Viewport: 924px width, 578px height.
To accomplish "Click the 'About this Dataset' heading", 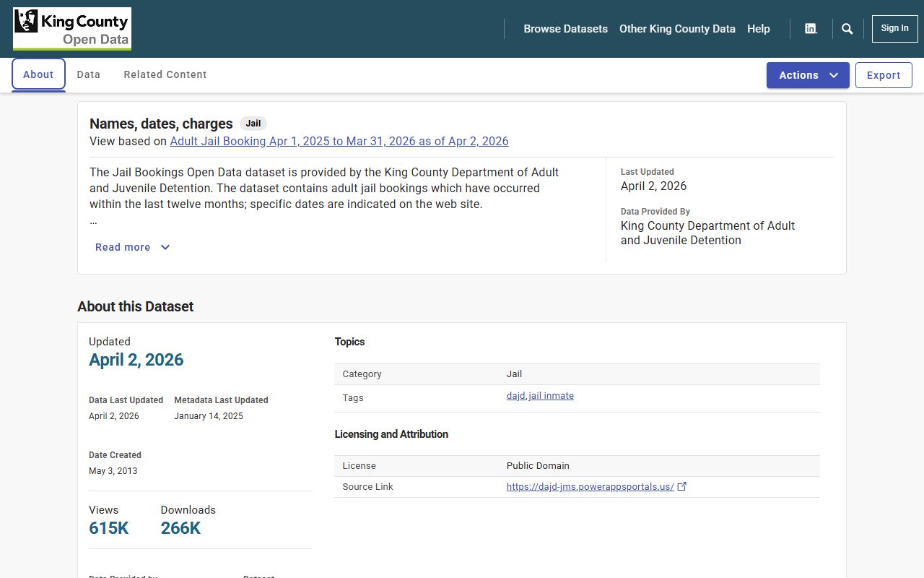I will [136, 306].
